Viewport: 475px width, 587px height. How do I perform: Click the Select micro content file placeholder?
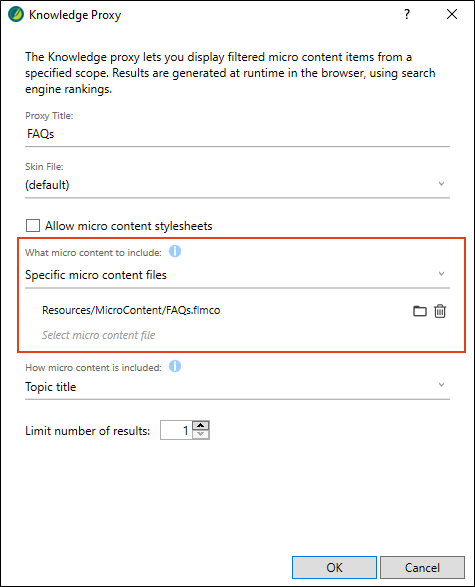(x=98, y=335)
